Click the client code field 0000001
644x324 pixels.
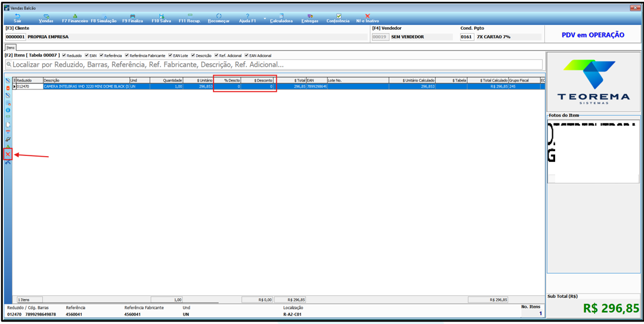tap(15, 37)
